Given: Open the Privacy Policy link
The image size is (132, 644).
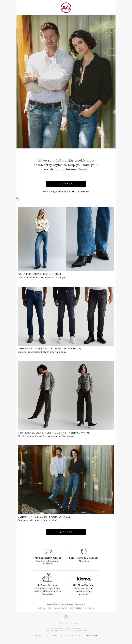Looking at the screenshot, I should (x=52, y=635).
